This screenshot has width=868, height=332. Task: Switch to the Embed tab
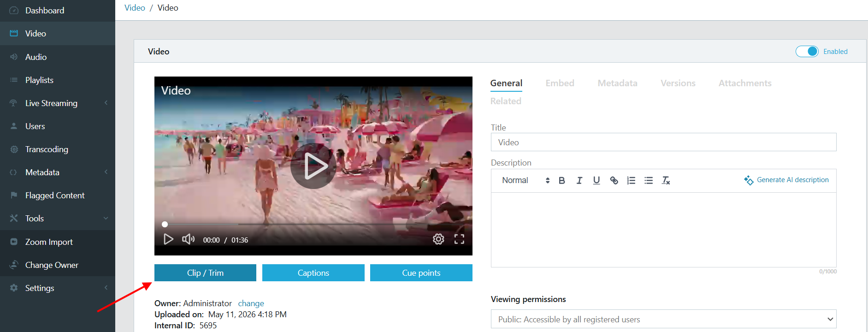coord(560,83)
